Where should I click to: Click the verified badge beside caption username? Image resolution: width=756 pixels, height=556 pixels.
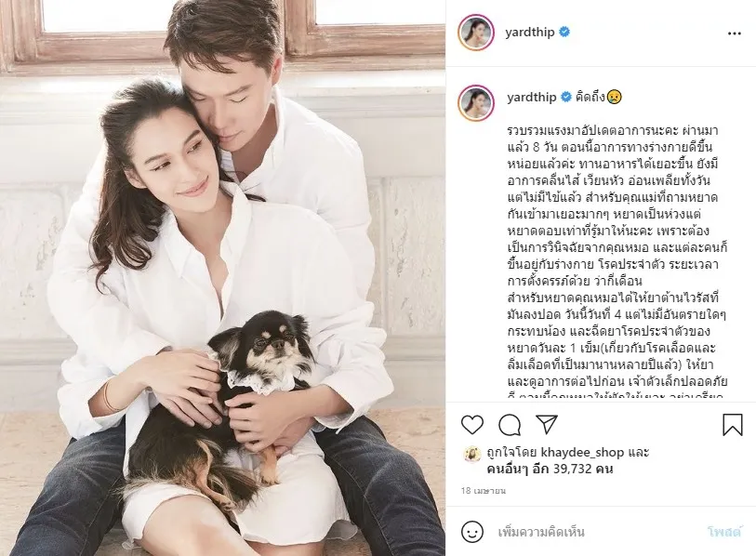click(x=566, y=97)
